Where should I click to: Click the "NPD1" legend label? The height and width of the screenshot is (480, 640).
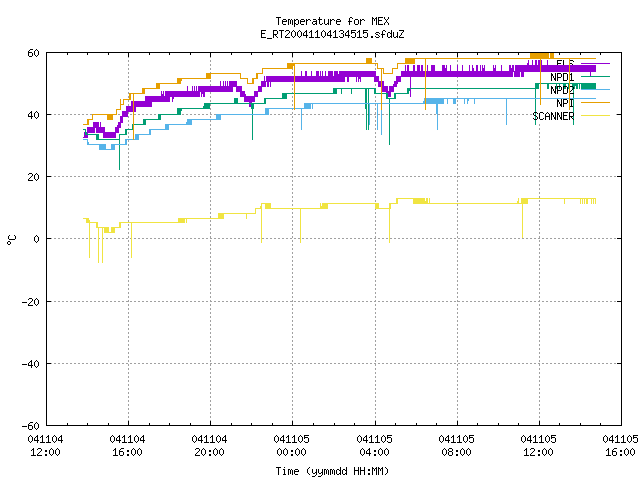pos(562,77)
